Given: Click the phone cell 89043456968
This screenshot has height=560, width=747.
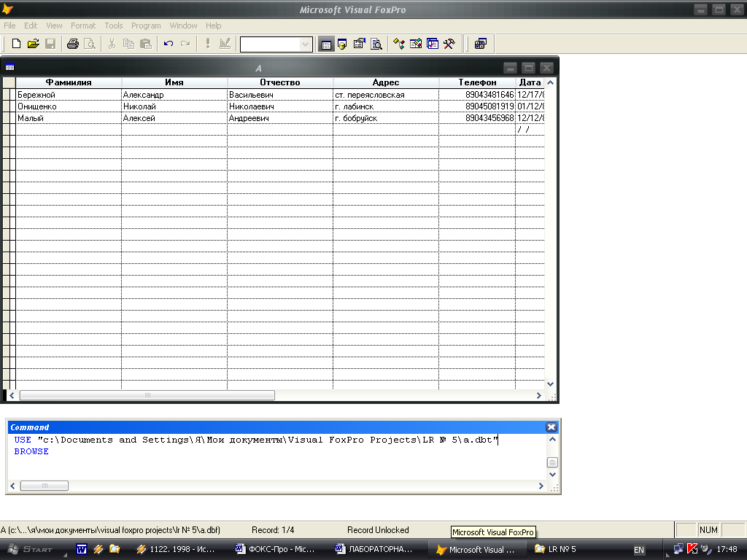Looking at the screenshot, I should coord(477,117).
